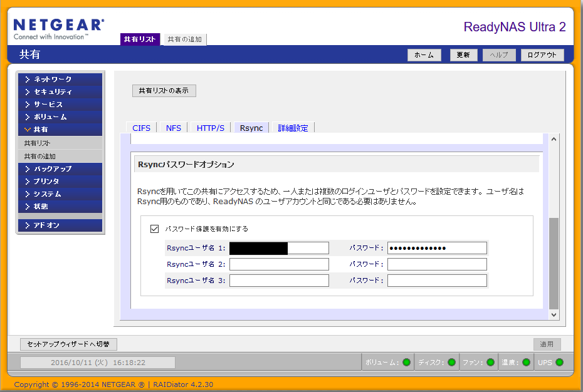This screenshot has width=583, height=392.
Task: Open the NFS tab
Action: [174, 128]
